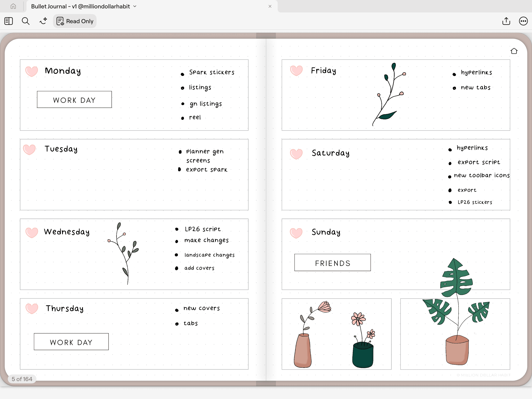The width and height of the screenshot is (532, 399).
Task: Click the FRIENDS box under Sunday
Action: coord(332,263)
